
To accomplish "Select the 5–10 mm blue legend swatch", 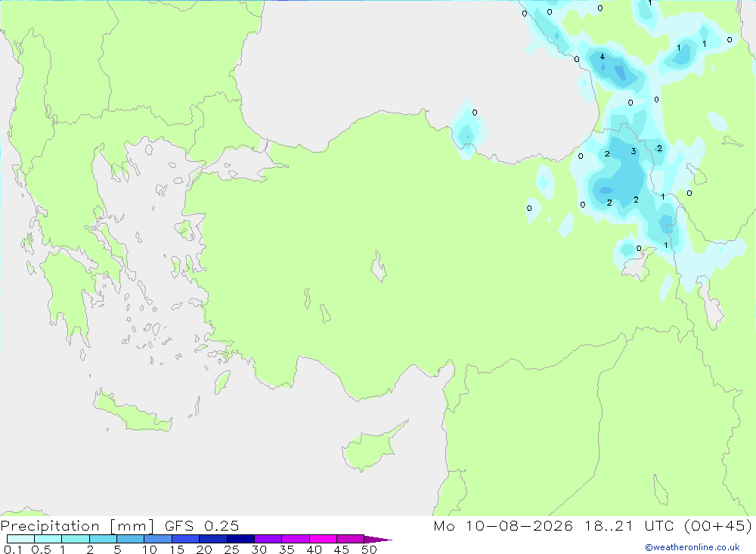I will pos(131,539).
